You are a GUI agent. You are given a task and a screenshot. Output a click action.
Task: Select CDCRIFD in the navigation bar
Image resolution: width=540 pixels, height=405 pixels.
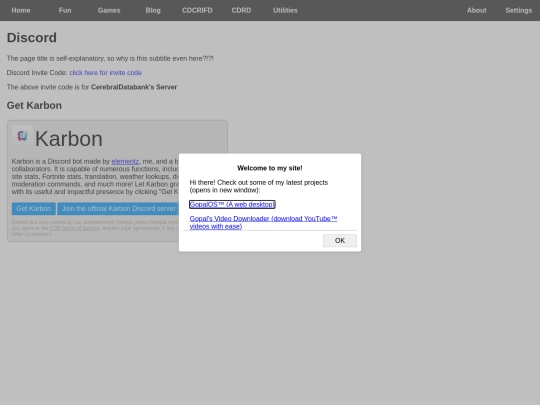point(197,10)
